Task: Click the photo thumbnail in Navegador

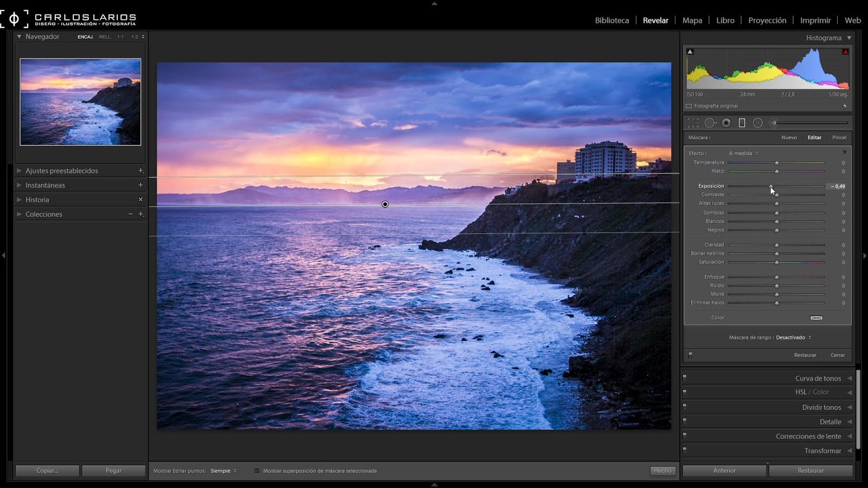Action: [x=80, y=102]
